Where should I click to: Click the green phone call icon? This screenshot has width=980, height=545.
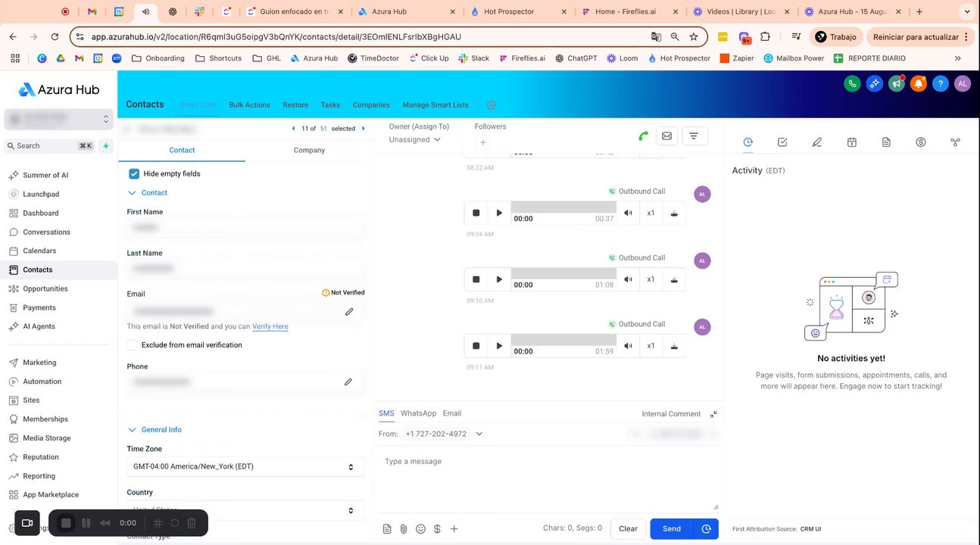[643, 136]
